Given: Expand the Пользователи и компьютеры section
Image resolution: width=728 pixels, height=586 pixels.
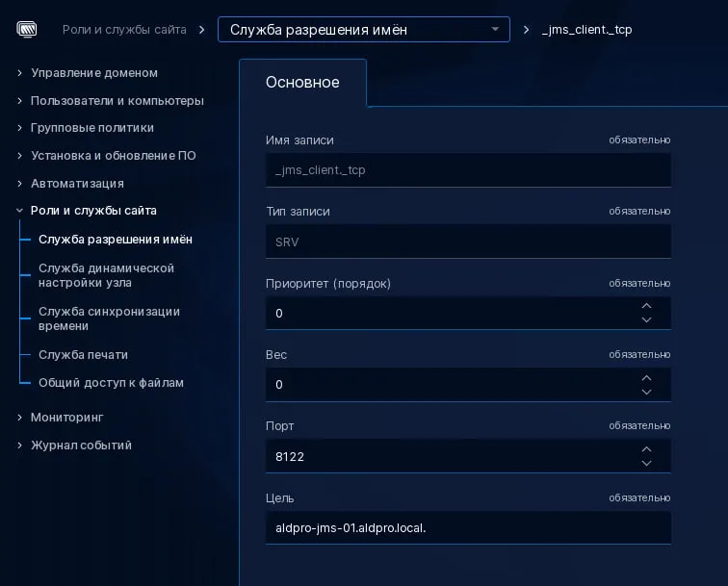Looking at the screenshot, I should click(x=19, y=101).
